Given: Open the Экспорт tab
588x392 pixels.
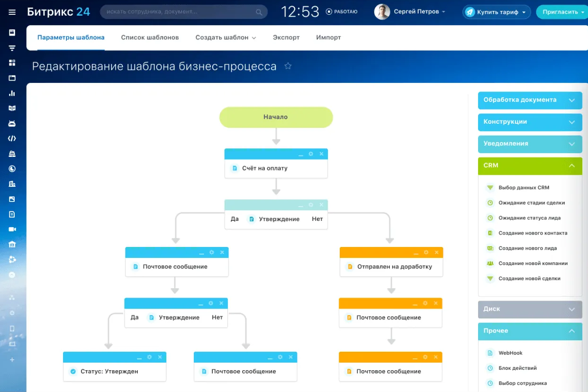Looking at the screenshot, I should pos(286,37).
